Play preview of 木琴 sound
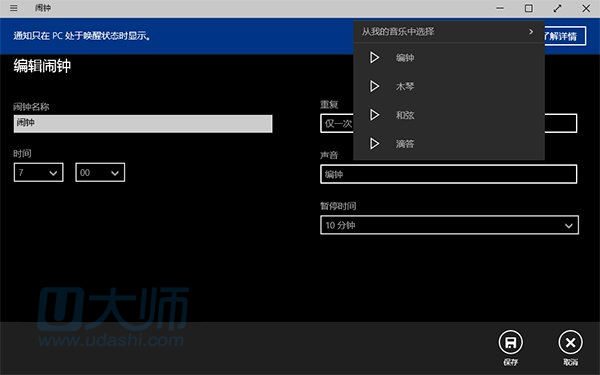The image size is (600, 375). pyautogui.click(x=374, y=86)
